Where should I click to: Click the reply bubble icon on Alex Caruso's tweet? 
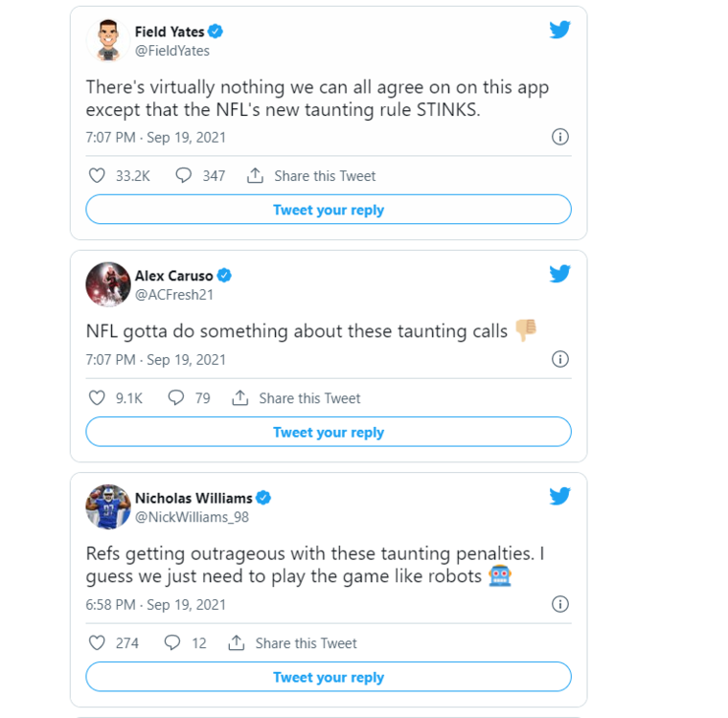point(175,398)
